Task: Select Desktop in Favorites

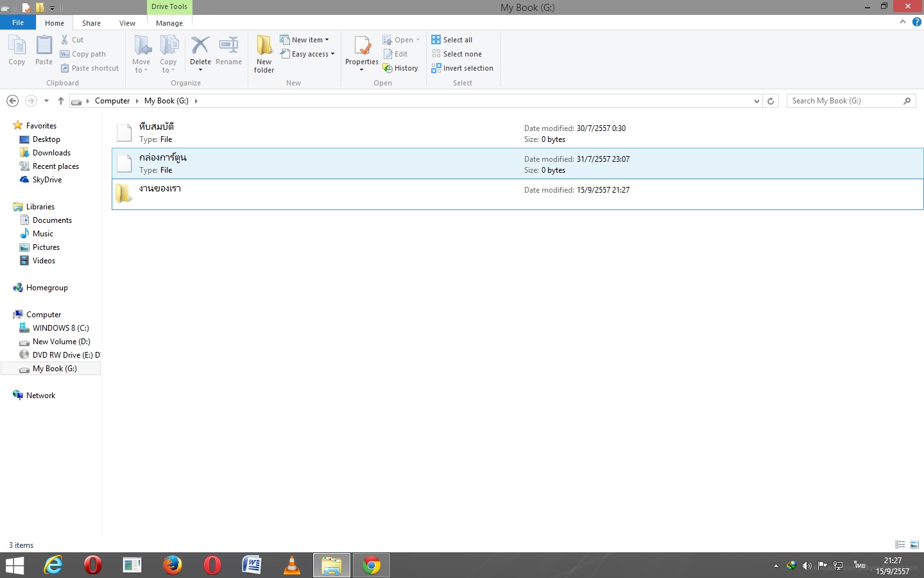Action: pyautogui.click(x=46, y=139)
